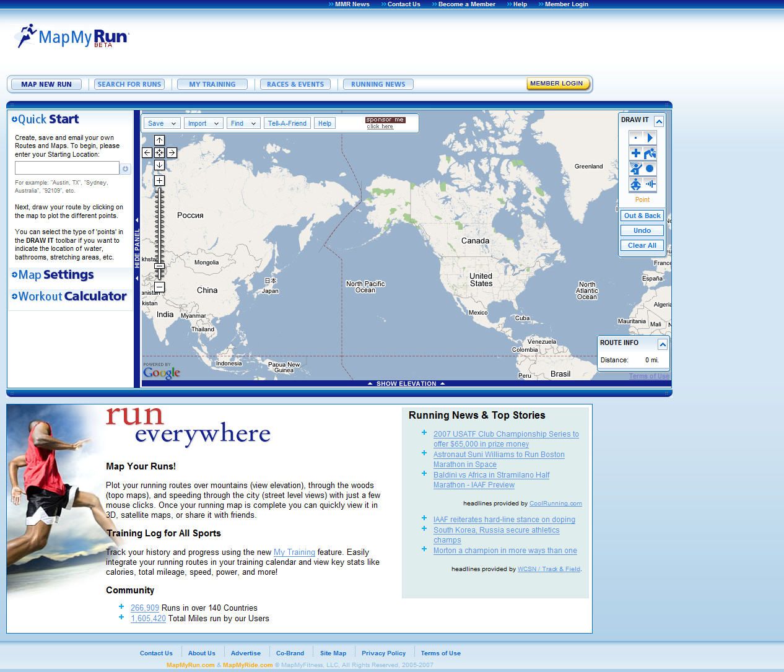Screen dimensions: 784x672
Task: Collapse the Quick Start section
Action: 45,120
